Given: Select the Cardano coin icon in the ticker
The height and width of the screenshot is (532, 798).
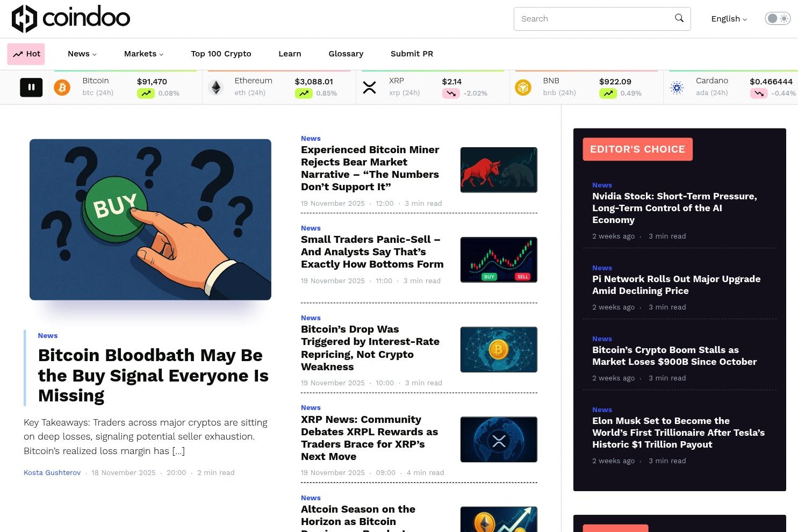Looking at the screenshot, I should 677,87.
